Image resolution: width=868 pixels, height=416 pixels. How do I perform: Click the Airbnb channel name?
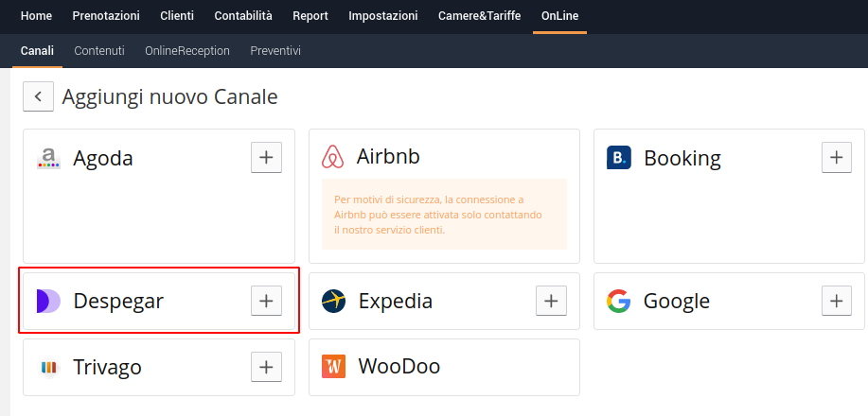(388, 157)
